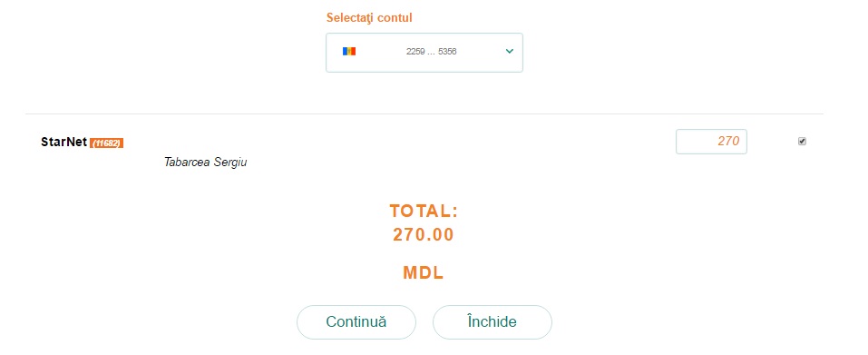Click the Moldova flag icon in account selector
The width and height of the screenshot is (868, 355).
pos(349,52)
